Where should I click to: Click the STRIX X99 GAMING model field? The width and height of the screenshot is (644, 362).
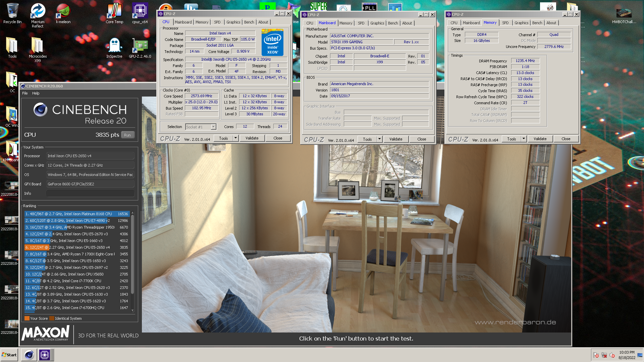362,42
